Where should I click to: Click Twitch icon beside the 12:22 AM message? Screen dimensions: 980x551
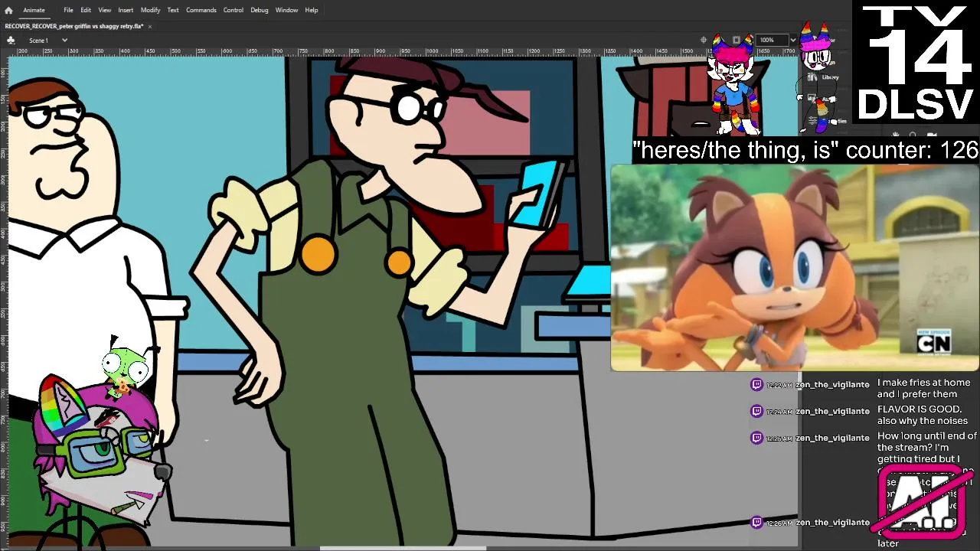point(756,385)
